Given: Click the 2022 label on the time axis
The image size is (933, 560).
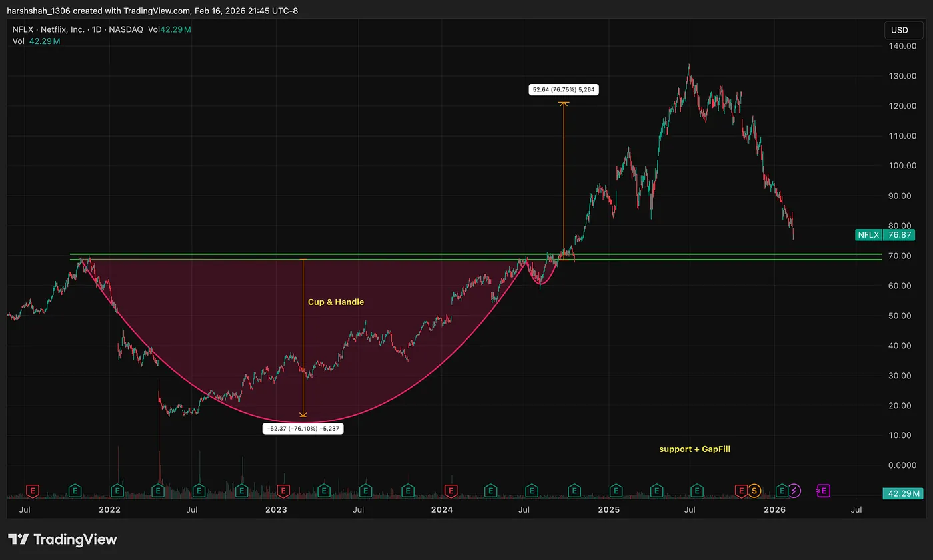Looking at the screenshot, I should [109, 510].
